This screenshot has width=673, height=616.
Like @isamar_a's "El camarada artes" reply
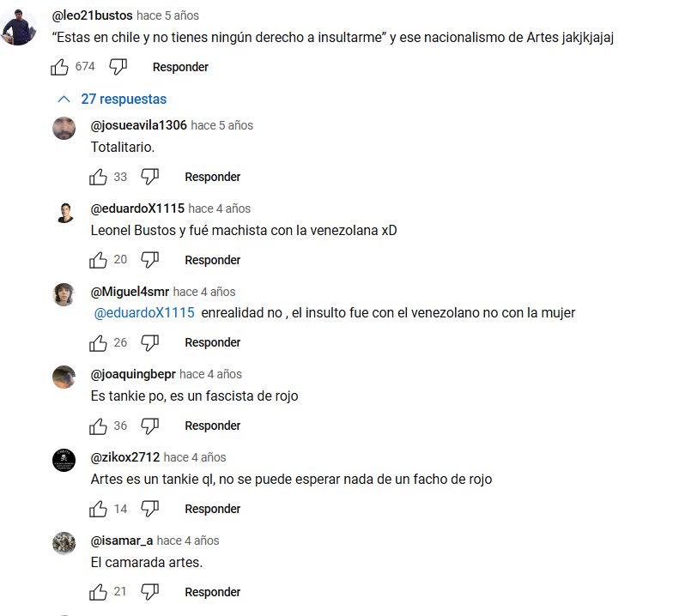98,592
